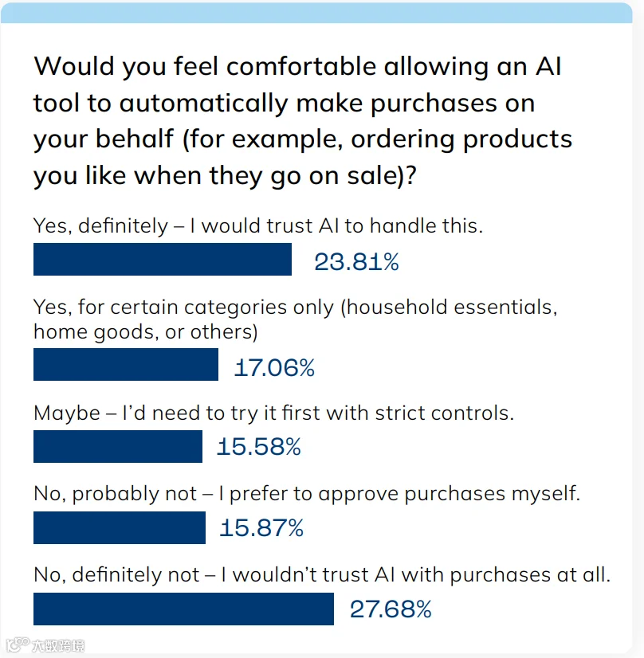The width and height of the screenshot is (644, 658).
Task: Select the 15.87% bar for 'No, probably not'
Action: 120,528
